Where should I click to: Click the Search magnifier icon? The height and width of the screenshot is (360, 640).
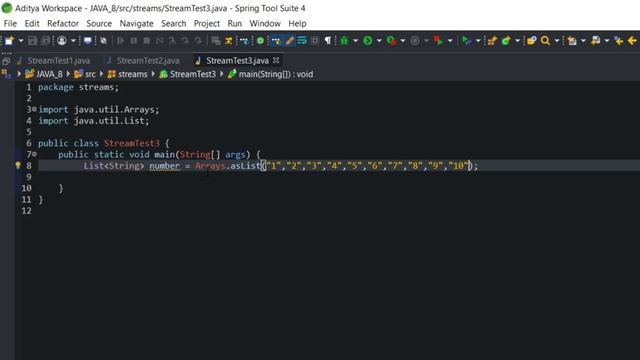pyautogui.click(x=545, y=40)
